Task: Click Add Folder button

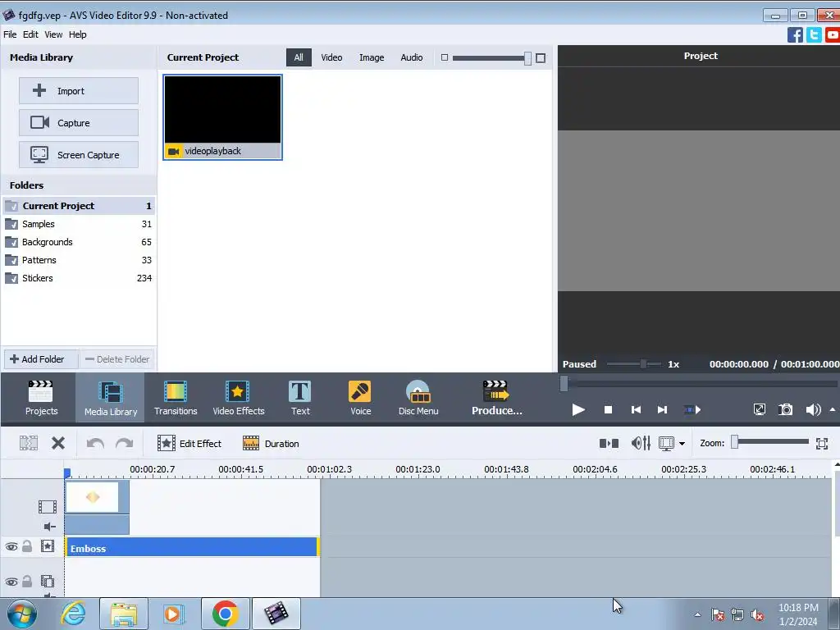Action: click(x=41, y=359)
